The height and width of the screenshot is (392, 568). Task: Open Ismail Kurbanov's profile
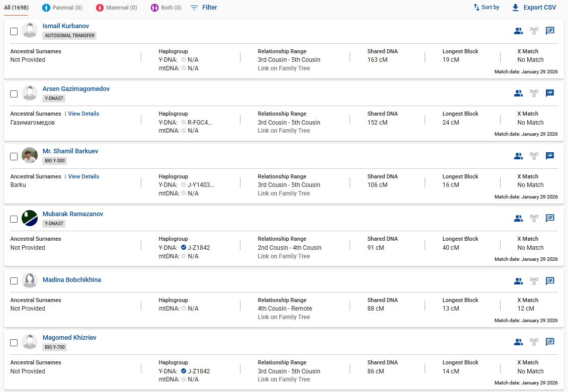65,26
